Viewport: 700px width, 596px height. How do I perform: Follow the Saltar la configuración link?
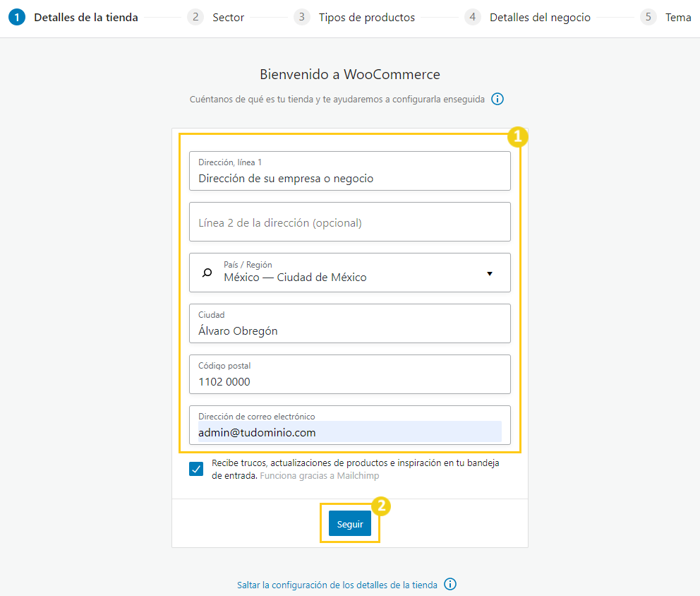coord(337,585)
